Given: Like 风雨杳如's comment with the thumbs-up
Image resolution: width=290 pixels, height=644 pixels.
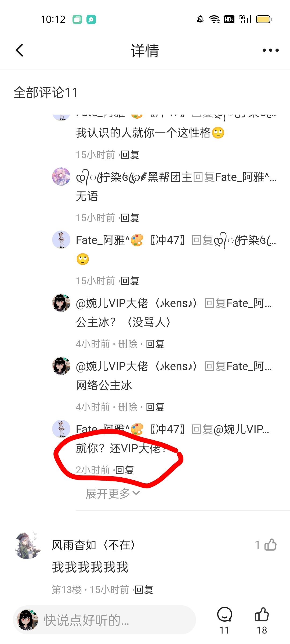Looking at the screenshot, I should coord(270,545).
